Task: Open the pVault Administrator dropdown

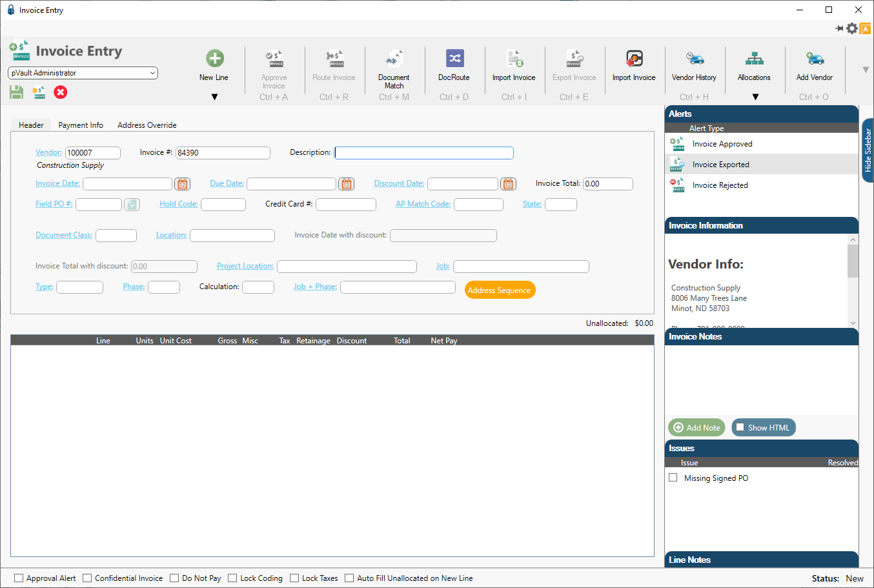Action: point(83,73)
